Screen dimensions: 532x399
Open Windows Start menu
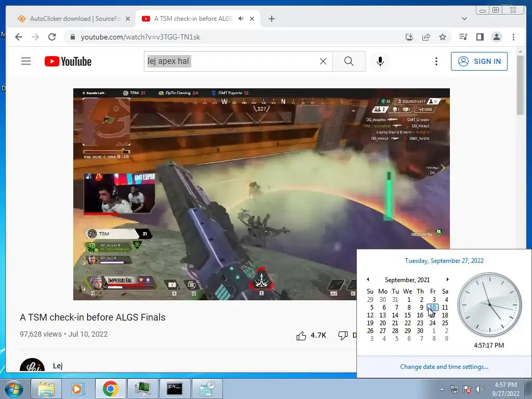[x=14, y=389]
